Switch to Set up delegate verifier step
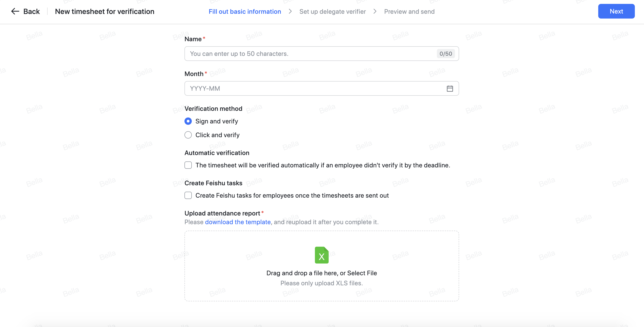Viewport: 644px width, 327px height. (x=332, y=11)
